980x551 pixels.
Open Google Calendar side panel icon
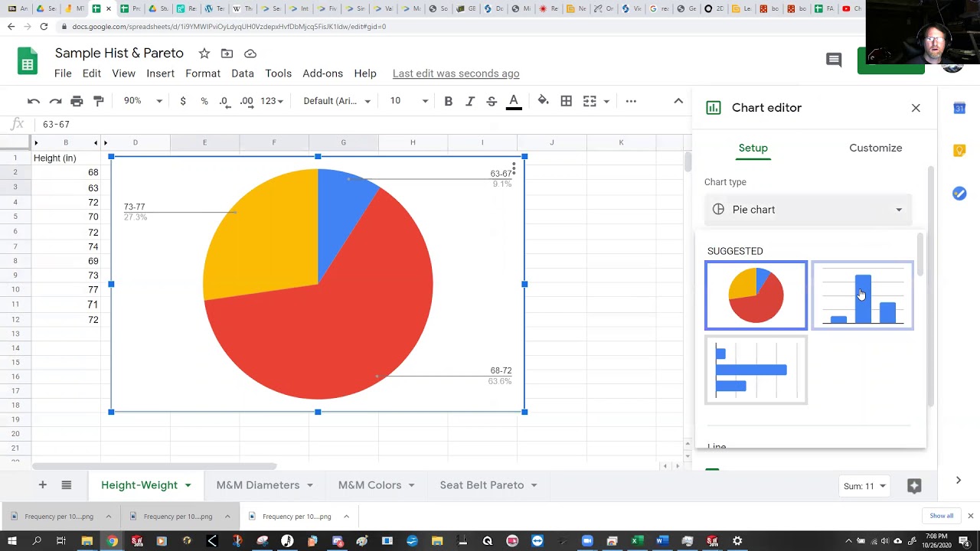point(959,109)
